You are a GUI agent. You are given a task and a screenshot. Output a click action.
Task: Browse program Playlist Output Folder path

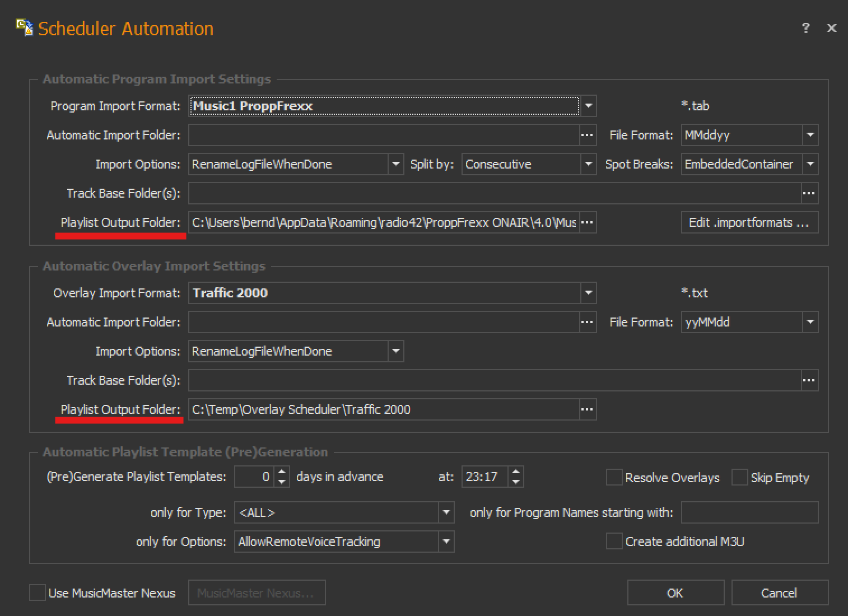(x=587, y=222)
